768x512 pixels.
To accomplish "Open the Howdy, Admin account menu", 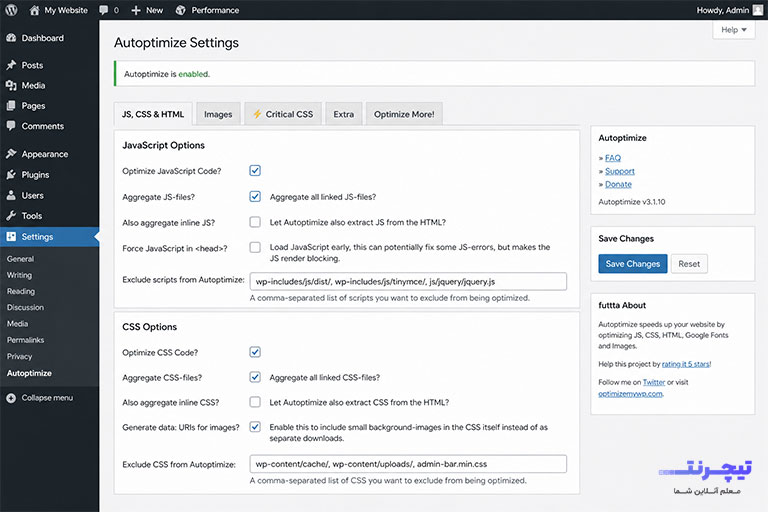I will point(729,10).
